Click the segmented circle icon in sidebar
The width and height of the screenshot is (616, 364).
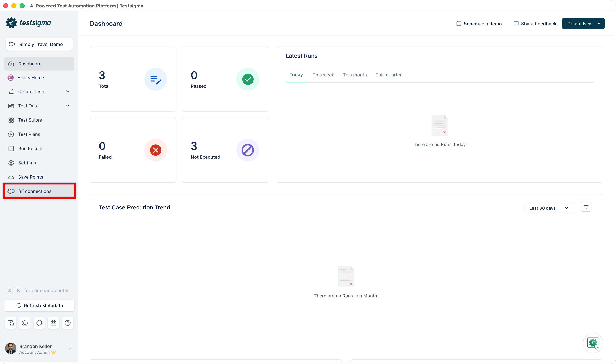tap(39, 323)
